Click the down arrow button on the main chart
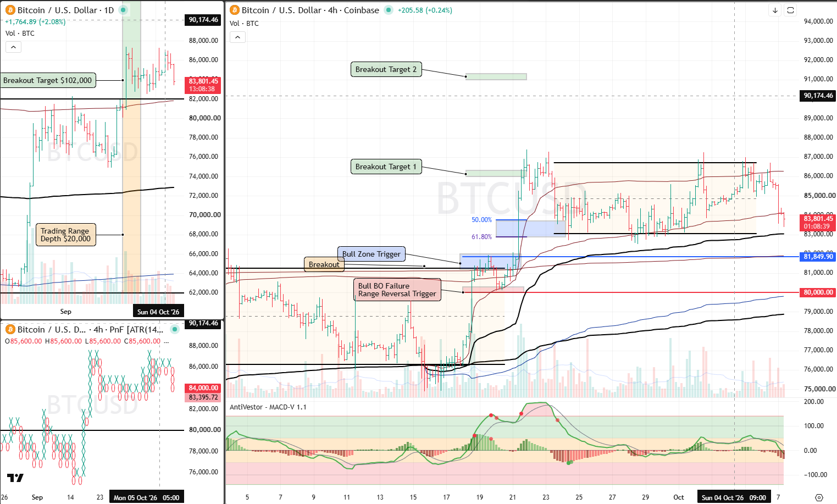The image size is (837, 504). [775, 10]
